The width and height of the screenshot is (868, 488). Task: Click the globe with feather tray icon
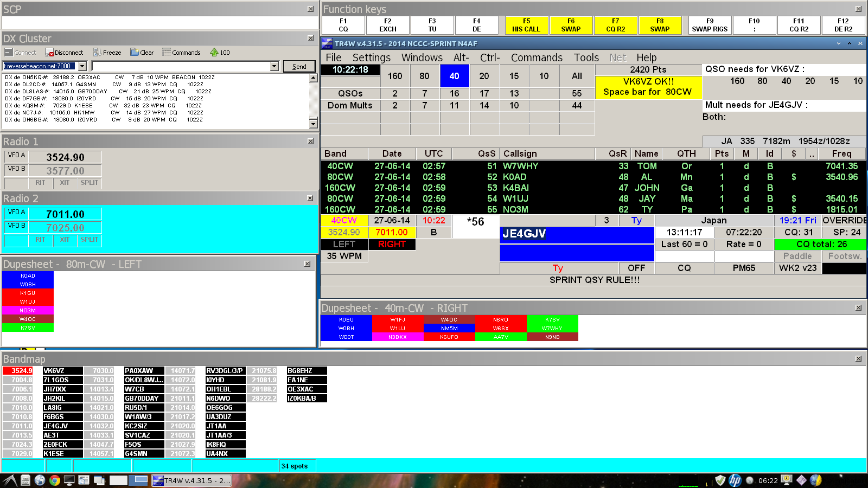click(x=816, y=480)
